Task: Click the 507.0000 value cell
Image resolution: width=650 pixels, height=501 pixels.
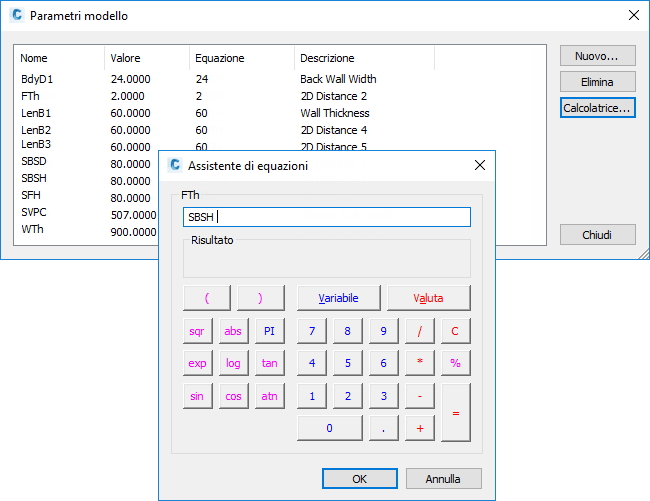Action: click(133, 215)
